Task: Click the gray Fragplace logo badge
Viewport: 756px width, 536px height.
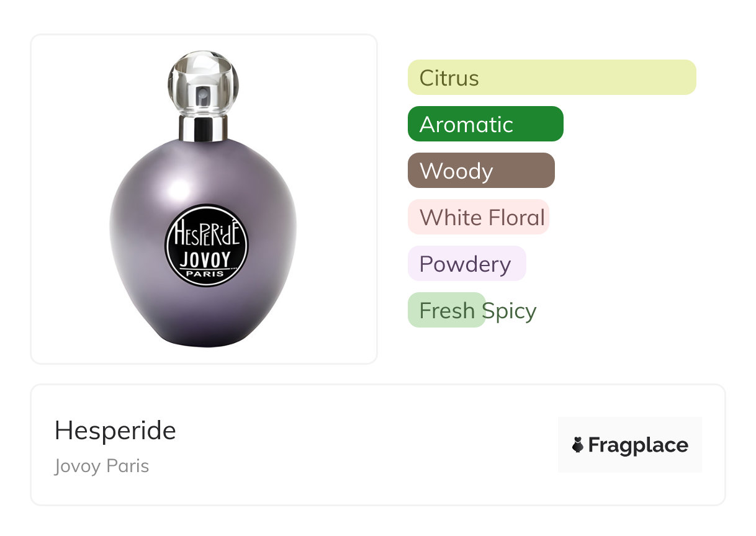Action: coord(630,445)
